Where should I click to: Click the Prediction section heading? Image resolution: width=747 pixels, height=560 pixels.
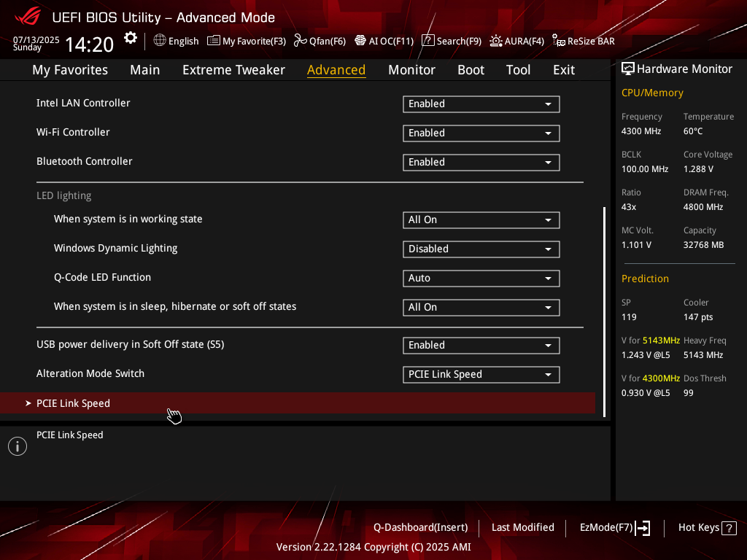[645, 279]
